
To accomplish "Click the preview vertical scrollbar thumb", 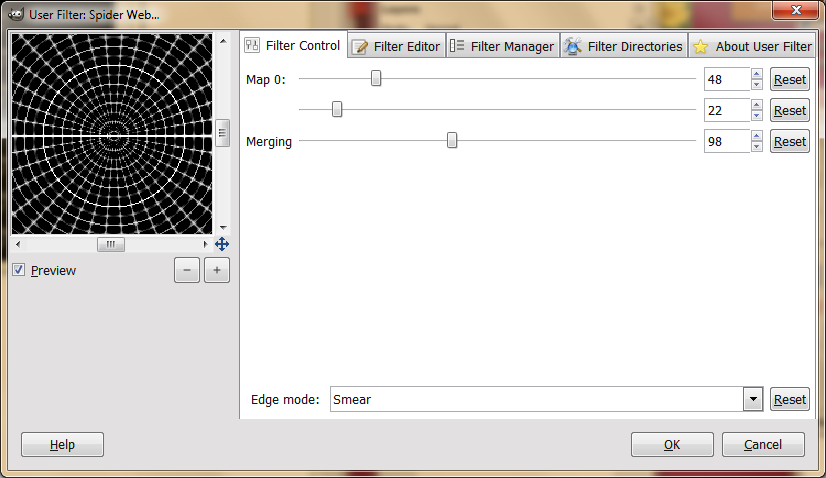I will click(x=223, y=133).
